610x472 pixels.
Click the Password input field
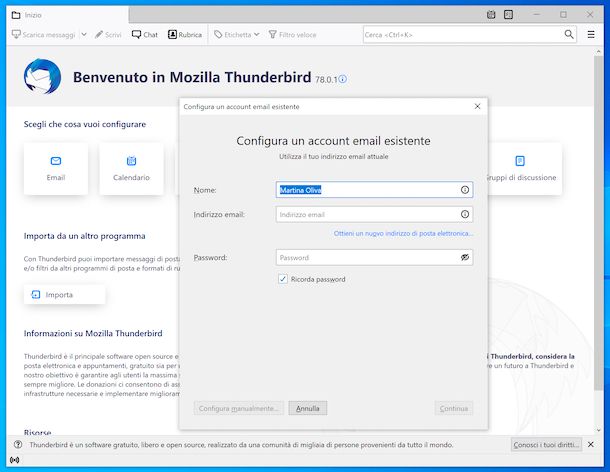pos(374,258)
